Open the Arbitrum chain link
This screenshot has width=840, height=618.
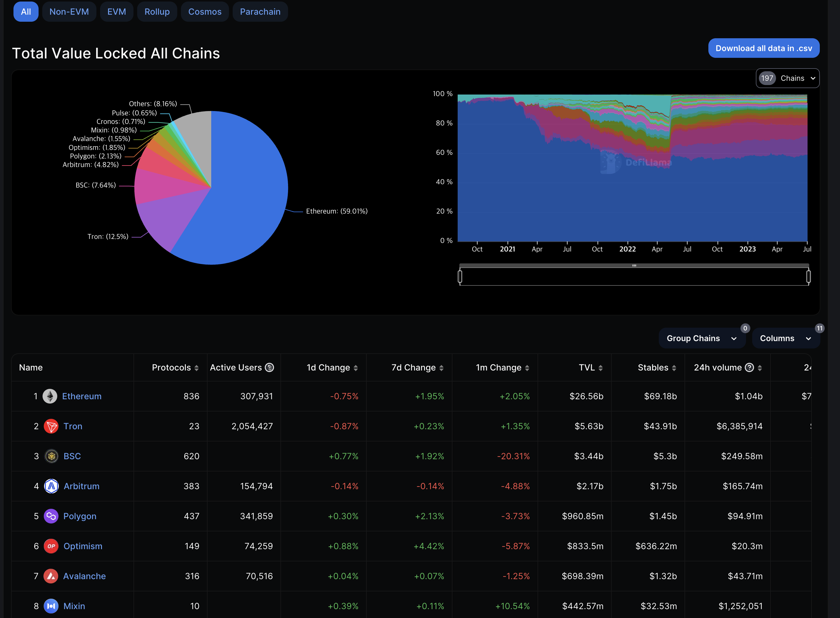pyautogui.click(x=81, y=486)
